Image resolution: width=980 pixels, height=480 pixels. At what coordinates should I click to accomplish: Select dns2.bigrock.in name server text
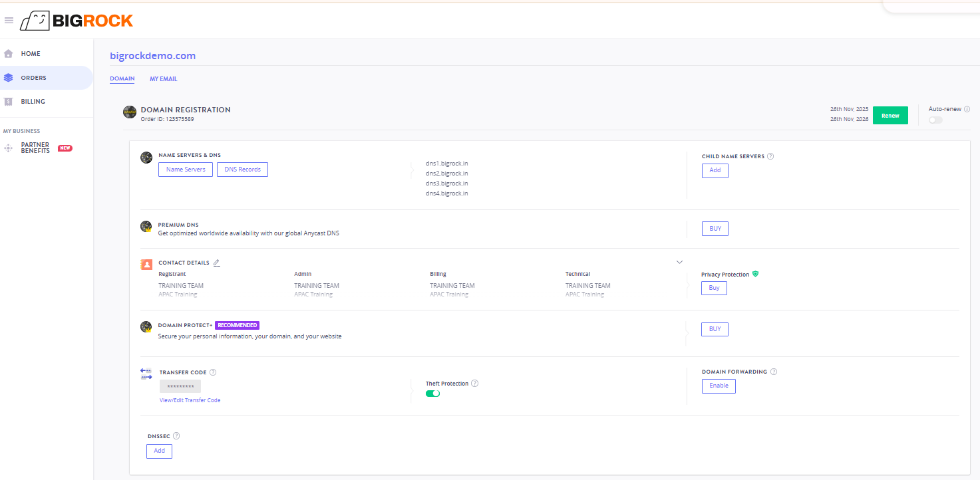(x=447, y=174)
